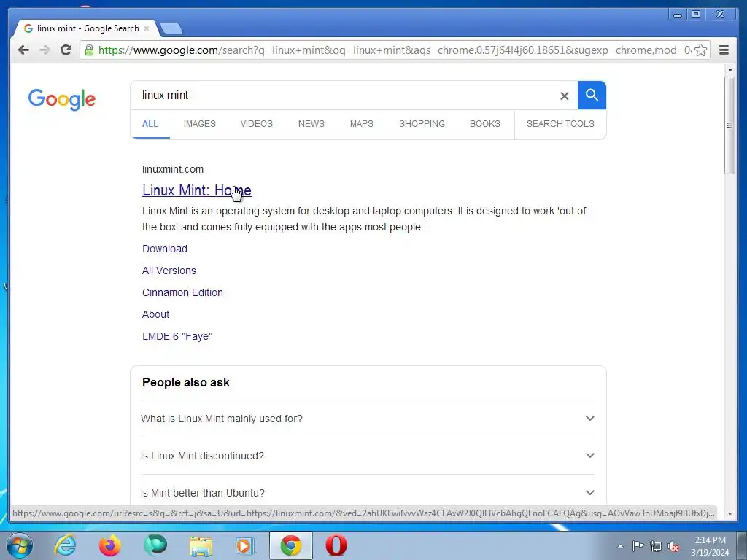Open the About sitelink

pos(155,314)
